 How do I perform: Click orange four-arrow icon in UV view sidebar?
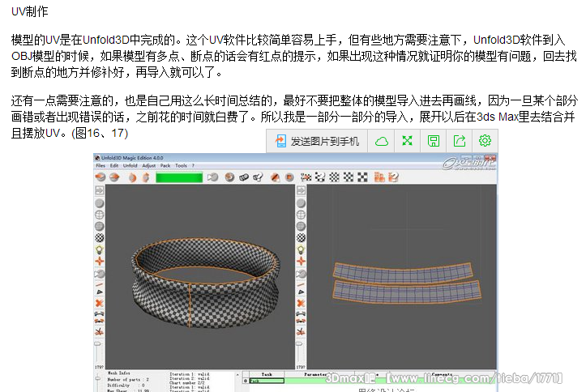(301, 261)
